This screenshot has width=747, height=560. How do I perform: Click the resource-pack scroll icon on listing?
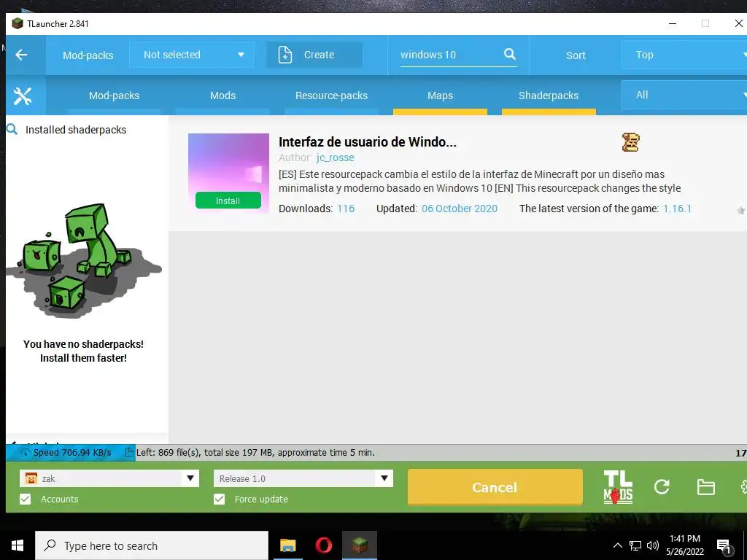coord(630,142)
